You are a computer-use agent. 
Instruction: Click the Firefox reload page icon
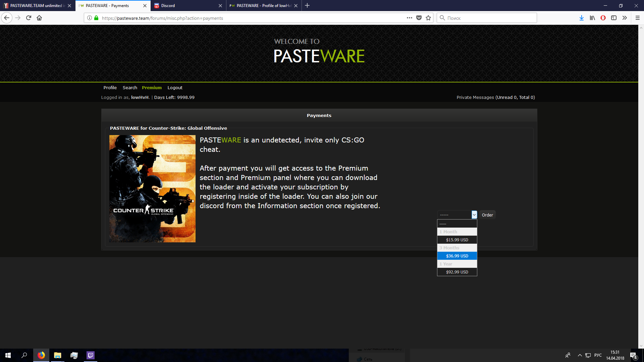click(29, 18)
